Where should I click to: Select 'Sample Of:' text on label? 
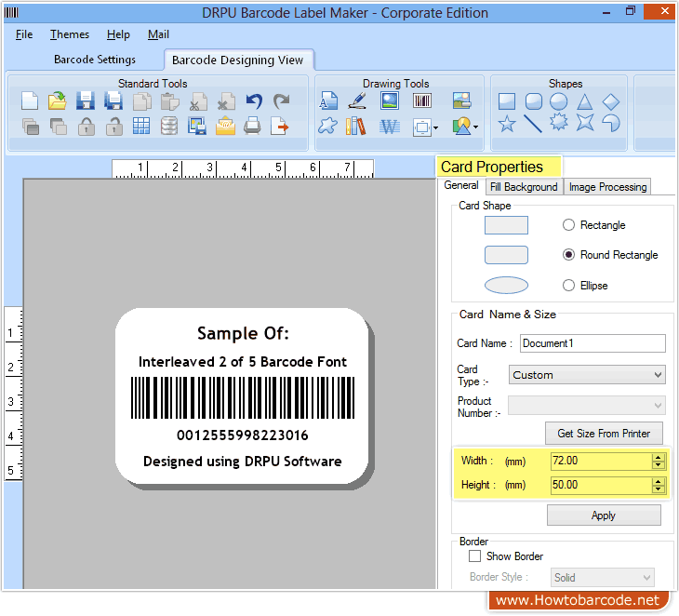point(243,333)
